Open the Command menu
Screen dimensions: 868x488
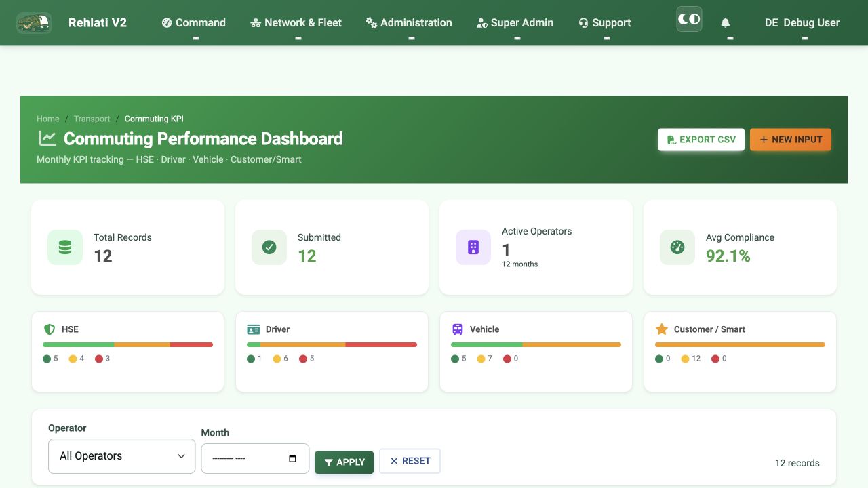[194, 22]
